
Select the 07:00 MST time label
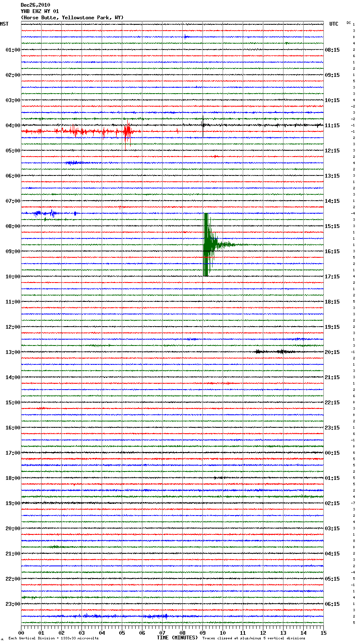[13, 201]
